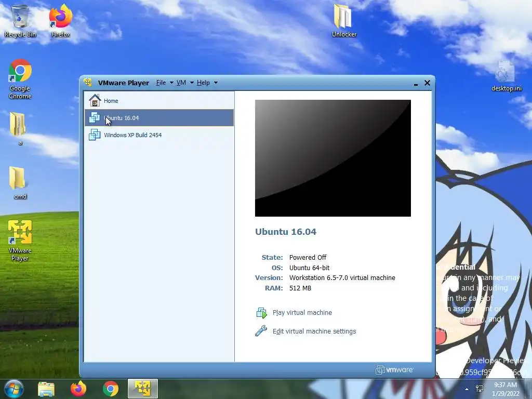Screen dimensions: 532x399
Task: Open the Google Chrome desktop shortcut
Action: [20, 79]
